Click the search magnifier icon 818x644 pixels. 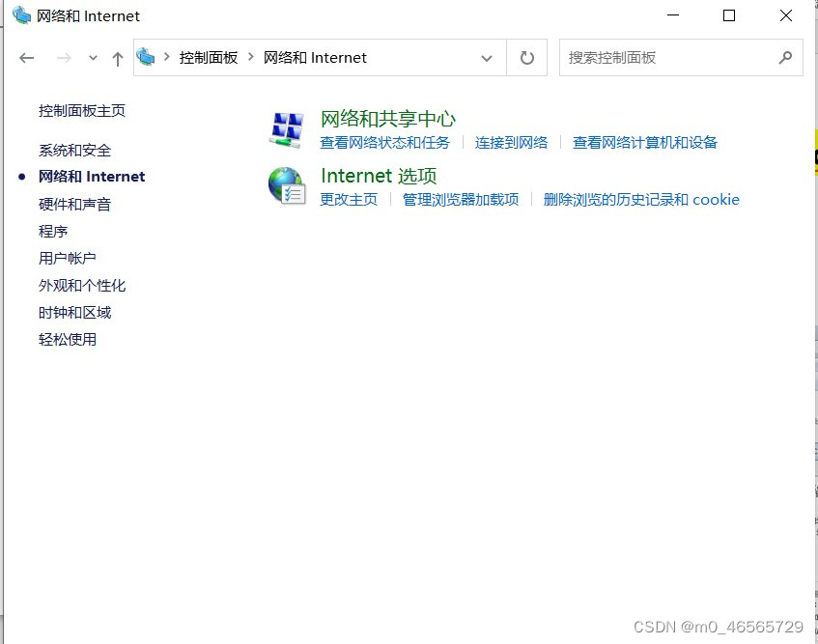(786, 57)
